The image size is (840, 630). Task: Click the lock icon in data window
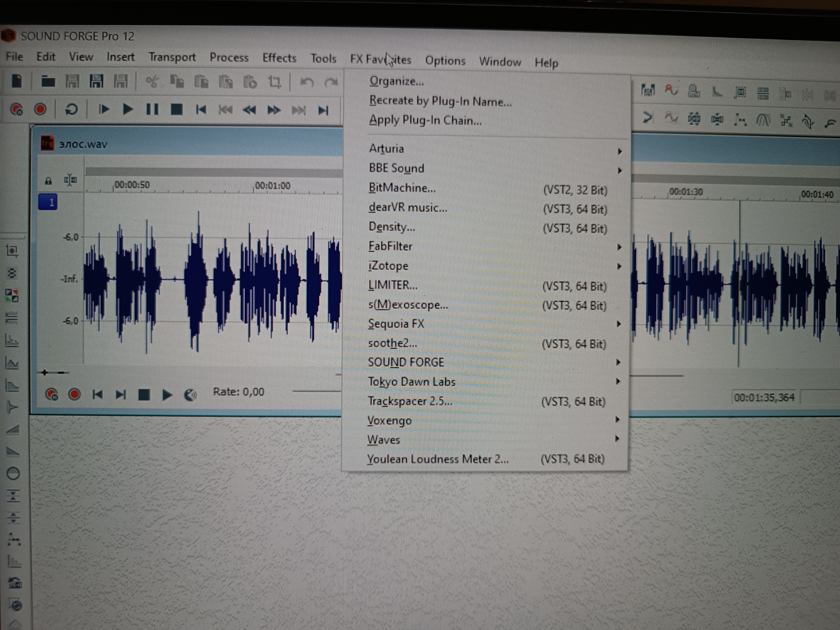click(x=48, y=181)
